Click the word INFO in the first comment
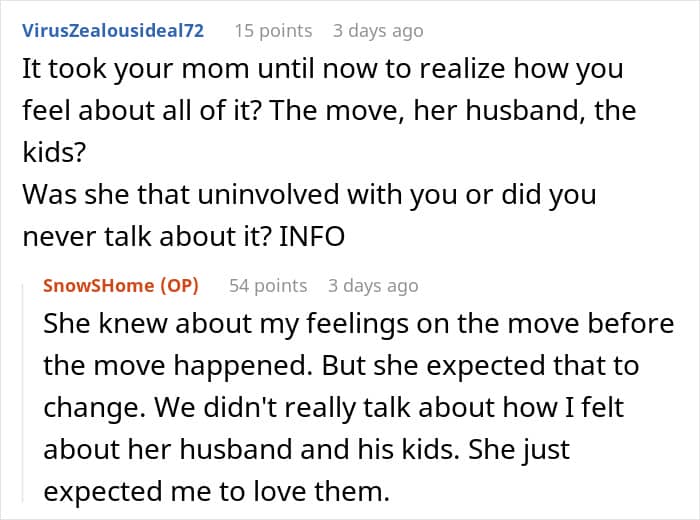The height and width of the screenshot is (520, 700). [312, 236]
